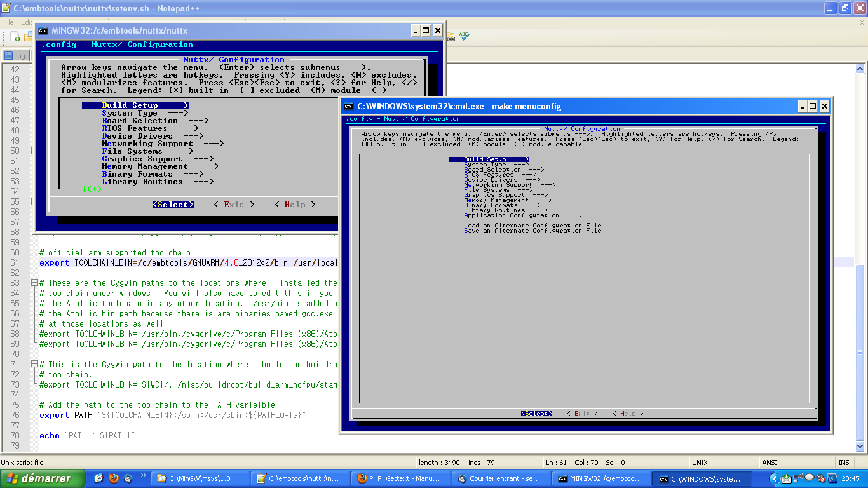Open Internet Explorer from quick launch
This screenshot has width=868, height=488.
coord(98,478)
